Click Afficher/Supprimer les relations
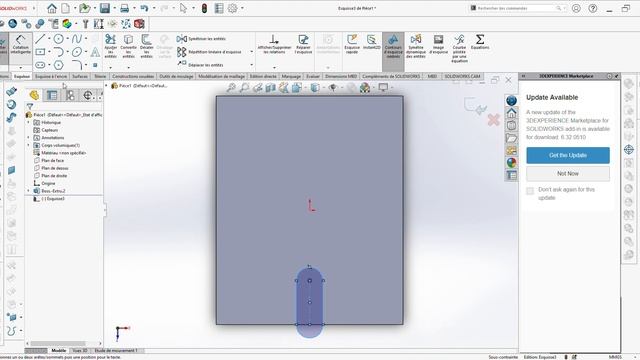The image size is (640, 360). click(274, 44)
